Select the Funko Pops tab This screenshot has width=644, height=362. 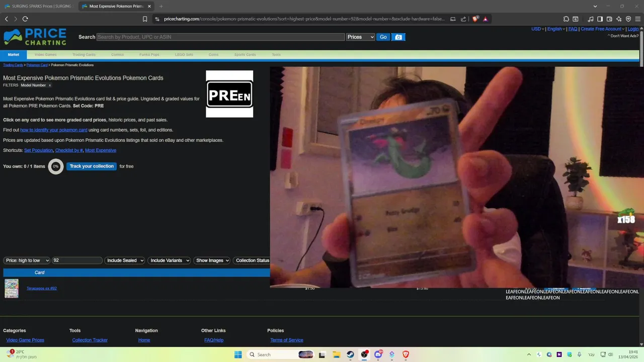click(x=149, y=55)
